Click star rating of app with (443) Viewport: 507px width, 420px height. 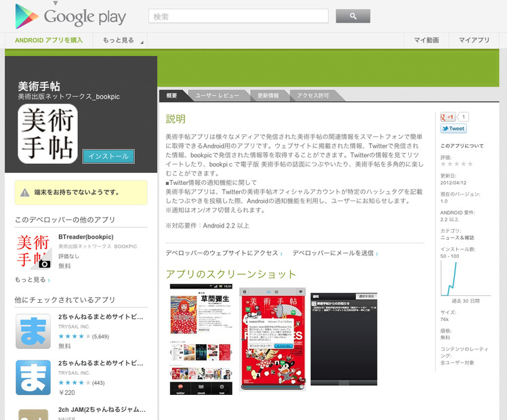tap(75, 383)
